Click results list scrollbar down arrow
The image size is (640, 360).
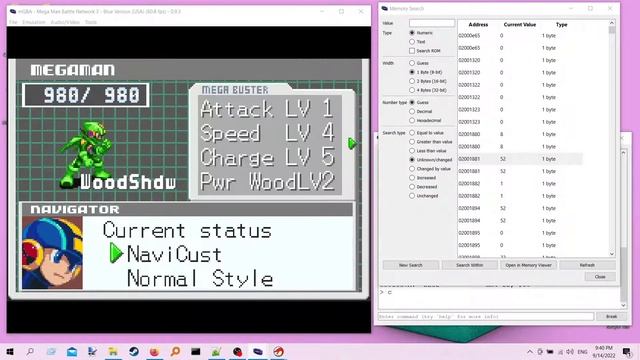[x=612, y=254]
